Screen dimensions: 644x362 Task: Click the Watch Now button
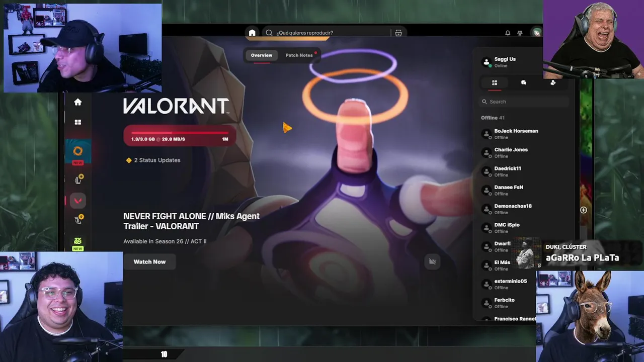click(149, 261)
